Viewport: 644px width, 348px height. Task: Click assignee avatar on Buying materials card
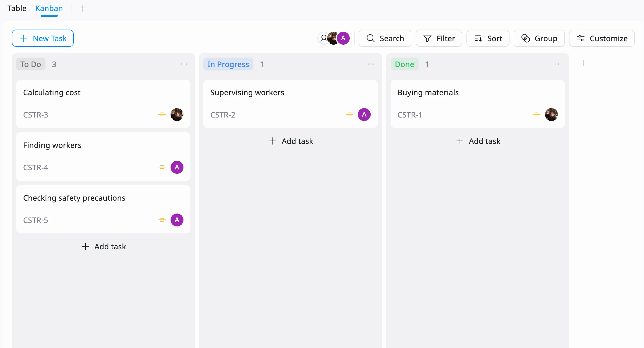tap(551, 115)
